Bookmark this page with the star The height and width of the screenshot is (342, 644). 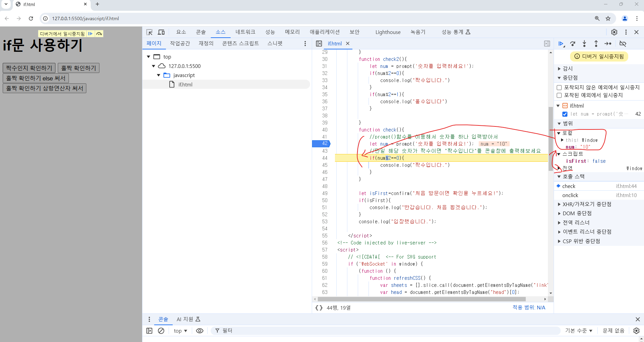coord(608,18)
